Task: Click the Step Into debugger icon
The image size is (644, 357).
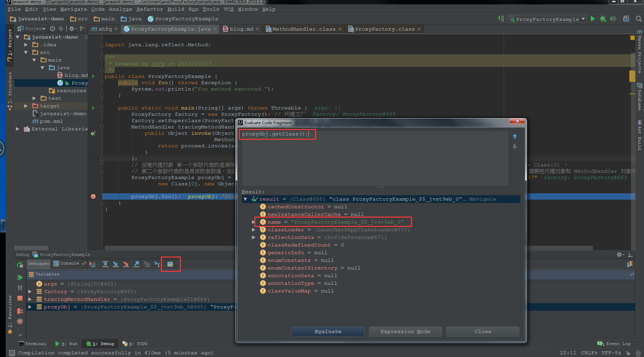Action: point(115,264)
